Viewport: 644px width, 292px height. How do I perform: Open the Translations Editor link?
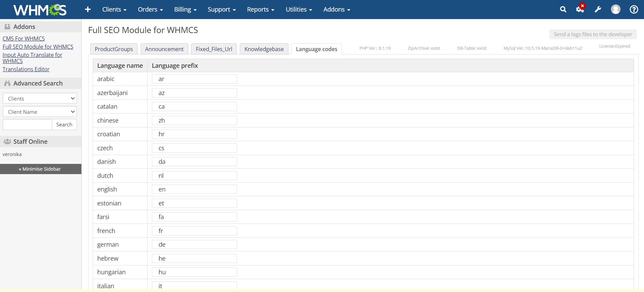[26, 69]
